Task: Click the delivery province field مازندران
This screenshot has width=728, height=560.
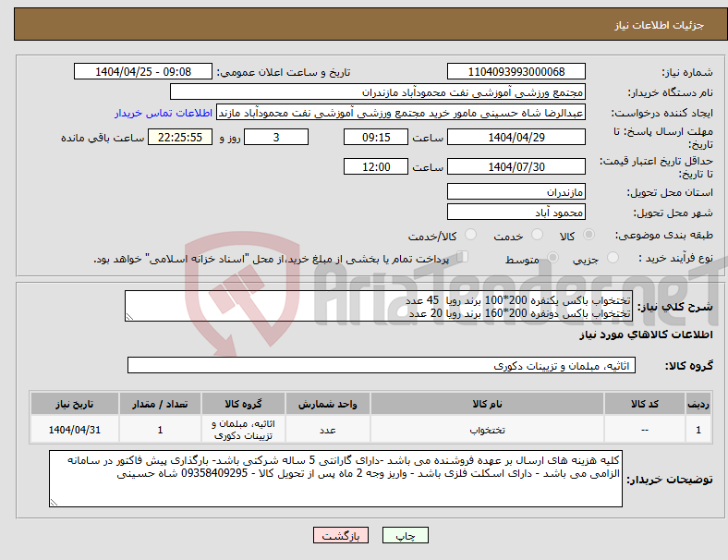Action: (x=516, y=192)
